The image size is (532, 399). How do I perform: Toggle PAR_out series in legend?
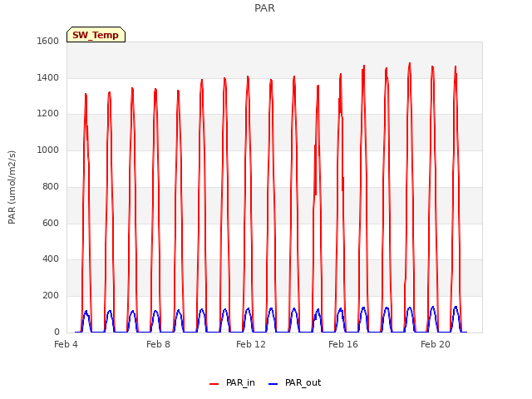coord(294,382)
